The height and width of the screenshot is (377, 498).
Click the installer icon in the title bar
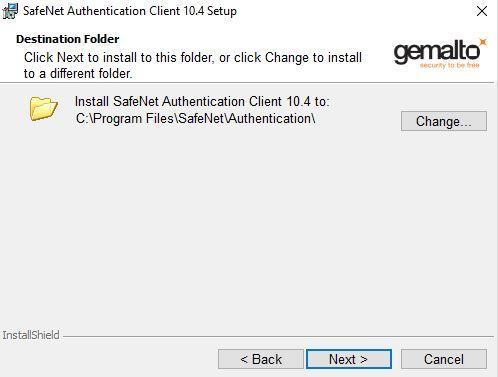(10, 11)
